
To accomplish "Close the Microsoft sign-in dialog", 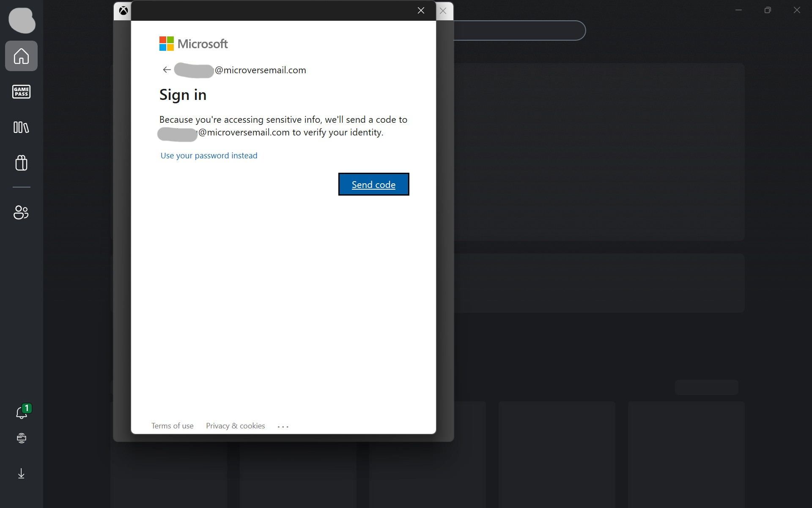I will pyautogui.click(x=421, y=11).
